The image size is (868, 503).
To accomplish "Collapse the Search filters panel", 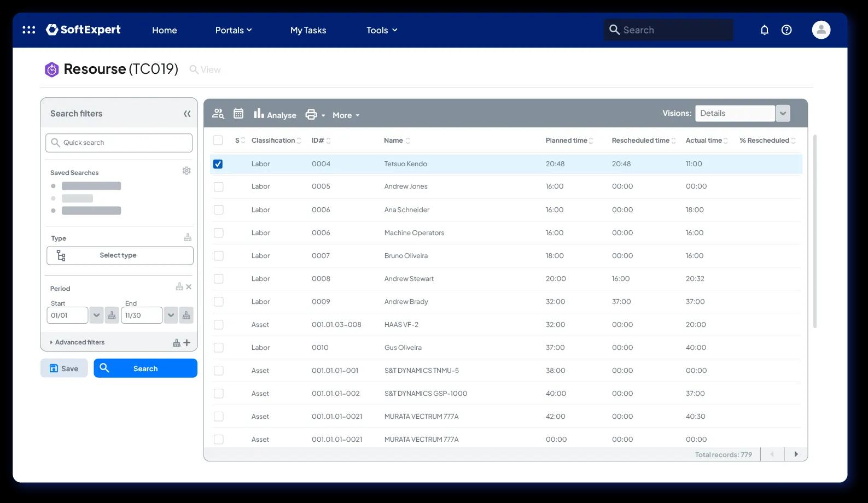I will tap(187, 114).
